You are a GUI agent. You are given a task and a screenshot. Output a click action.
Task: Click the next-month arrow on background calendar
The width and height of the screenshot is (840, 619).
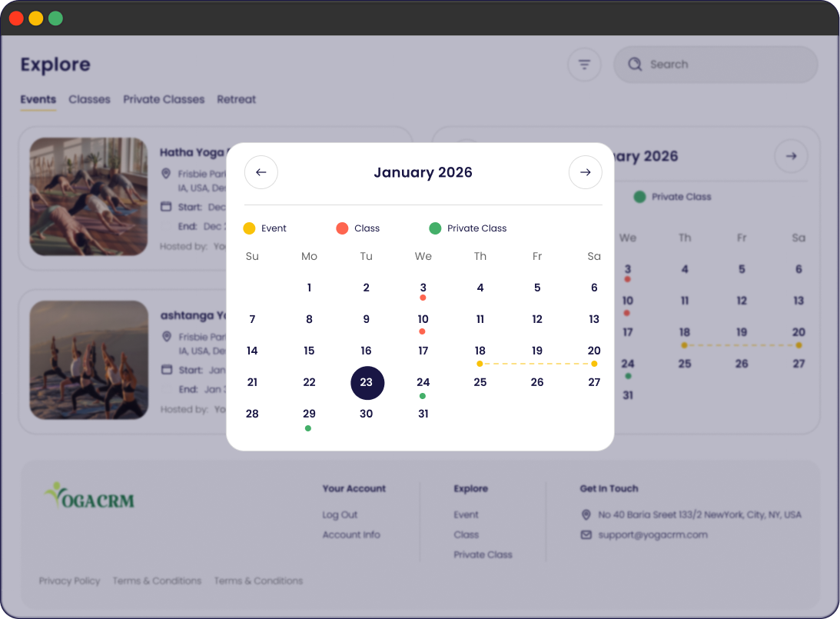click(791, 157)
